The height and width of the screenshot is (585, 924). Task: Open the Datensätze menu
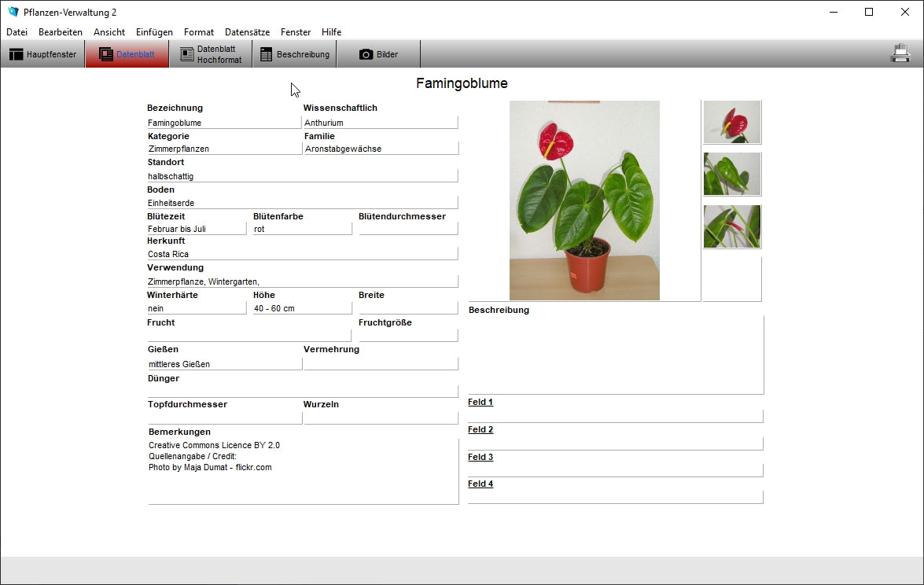[x=247, y=32]
